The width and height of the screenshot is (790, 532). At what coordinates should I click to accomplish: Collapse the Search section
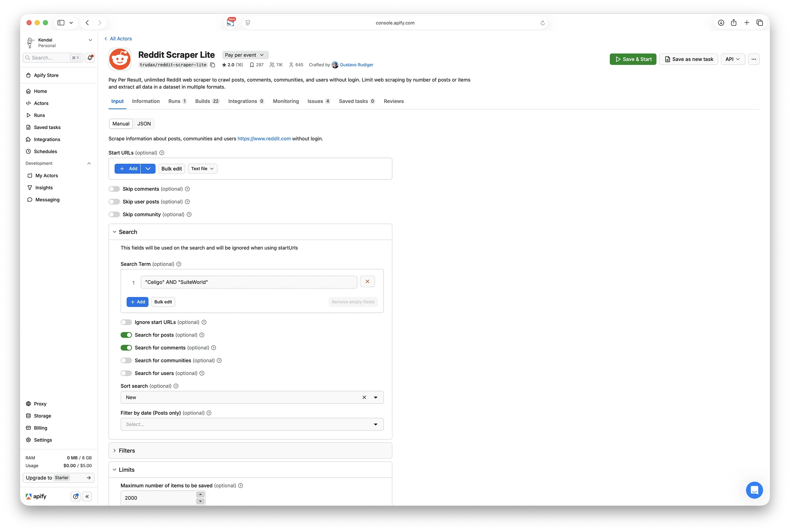coord(250,232)
